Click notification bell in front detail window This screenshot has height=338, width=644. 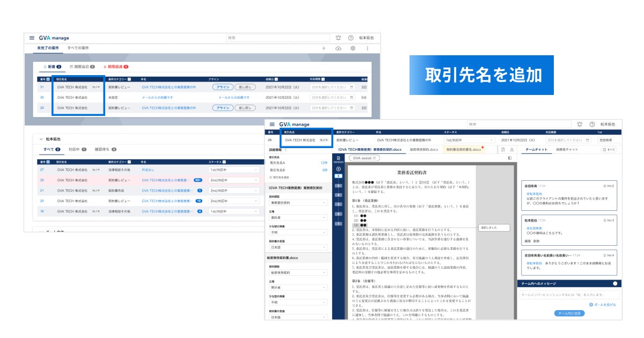click(x=580, y=124)
